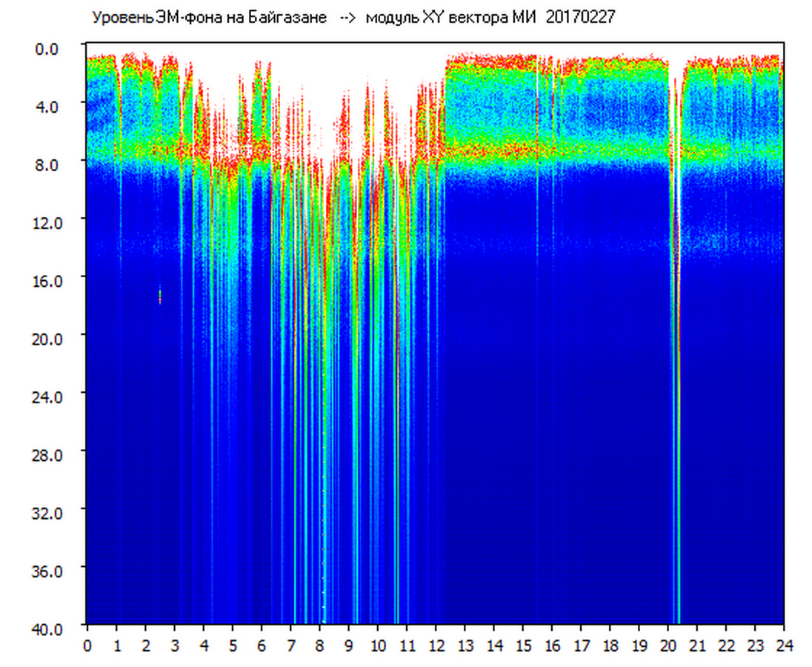Click the bright white vertical streak after hour 20
The height and width of the screenshot is (667, 812).
click(676, 185)
